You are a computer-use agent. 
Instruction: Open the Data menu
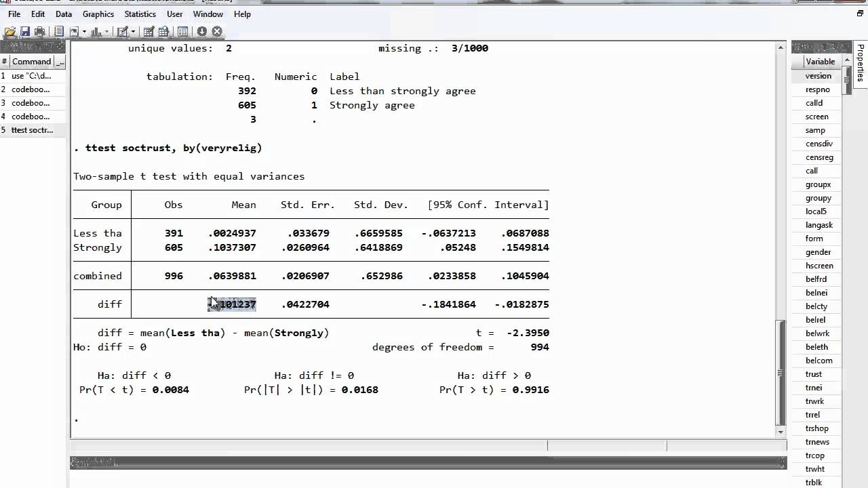pyautogui.click(x=64, y=14)
